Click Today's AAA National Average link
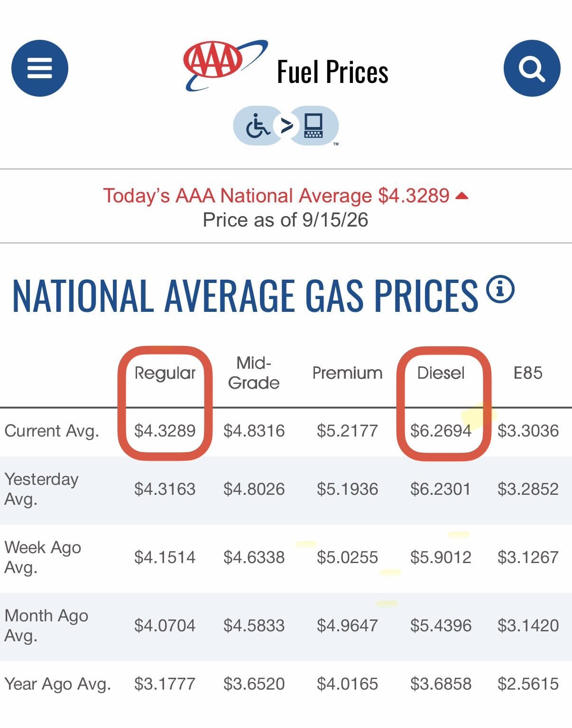The width and height of the screenshot is (572, 728). (x=277, y=196)
